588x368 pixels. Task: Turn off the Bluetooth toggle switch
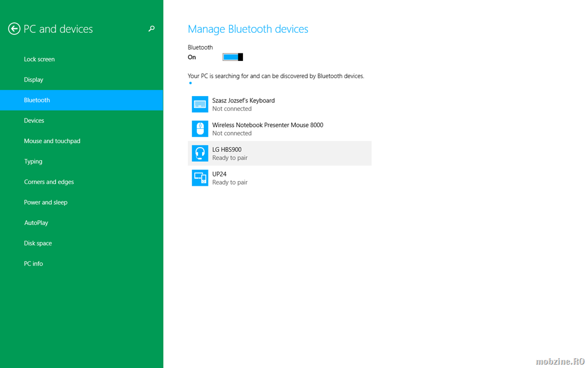click(233, 57)
